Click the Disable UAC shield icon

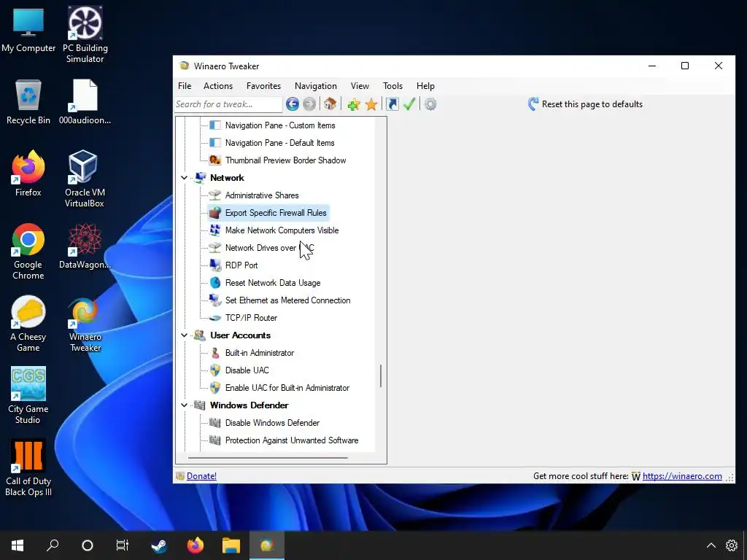pos(215,370)
